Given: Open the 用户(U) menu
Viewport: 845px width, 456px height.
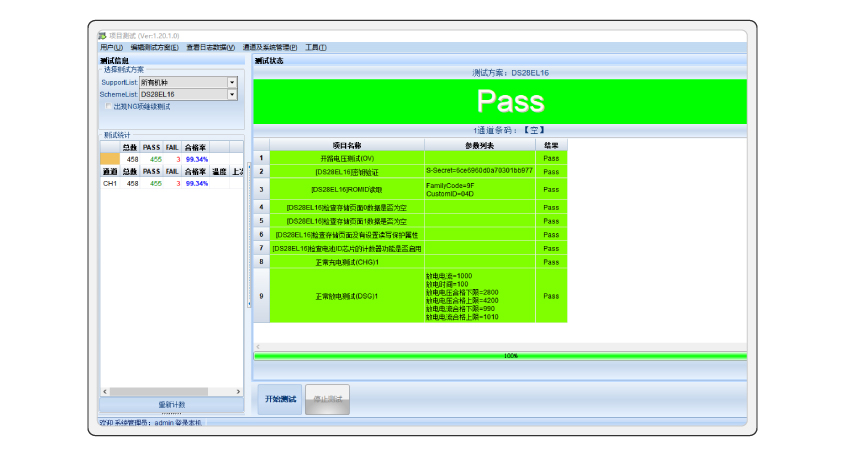Looking at the screenshot, I should tap(111, 47).
